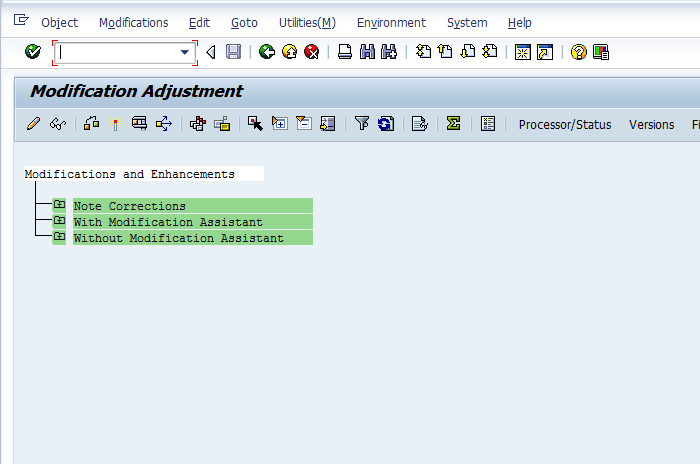Screen dimensions: 700x464
Task: Click the funnel Filter icon
Action: (x=362, y=123)
